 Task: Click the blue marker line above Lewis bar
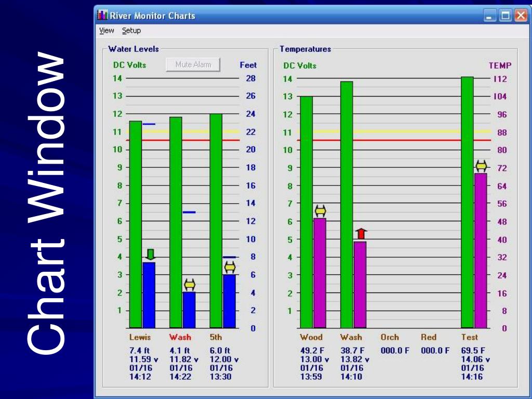(149, 124)
